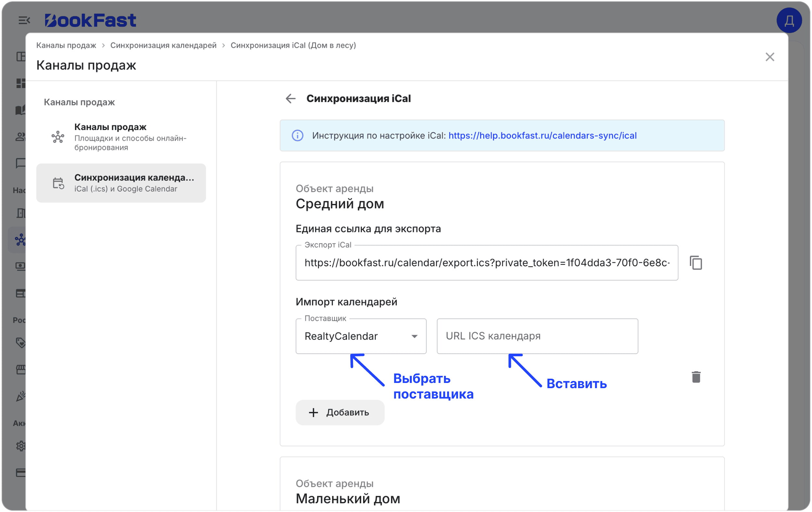Select the Синхронизация календарей side panel item

121,183
